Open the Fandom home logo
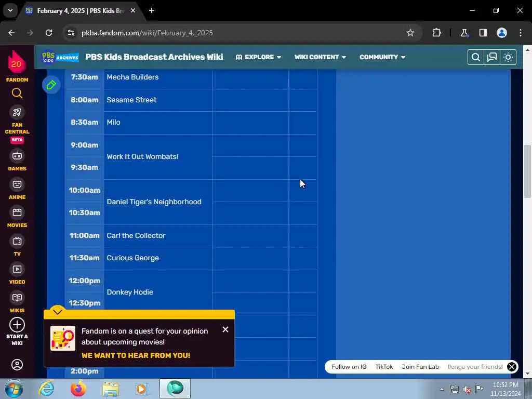The width and height of the screenshot is (532, 399). tap(17, 66)
